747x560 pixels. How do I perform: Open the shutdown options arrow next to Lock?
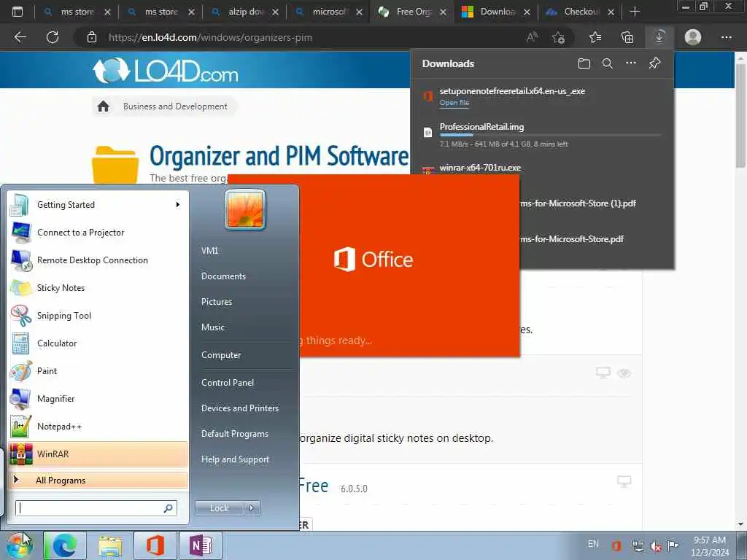click(x=252, y=508)
